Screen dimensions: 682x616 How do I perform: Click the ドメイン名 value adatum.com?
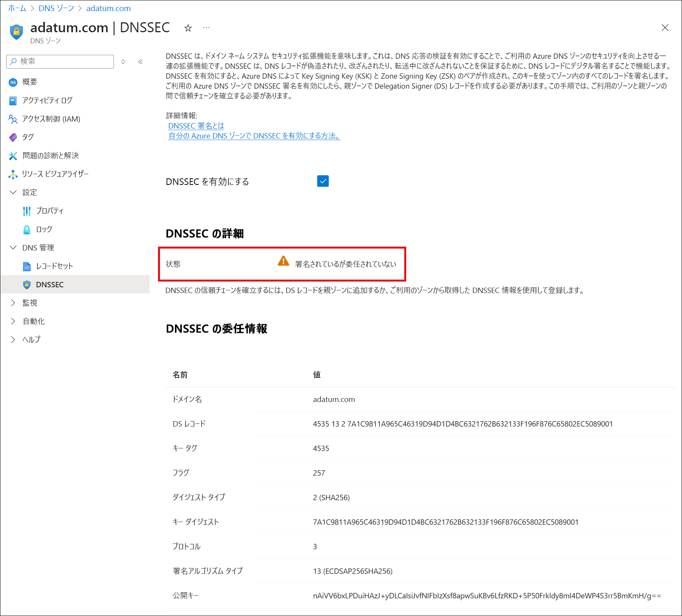coord(334,399)
